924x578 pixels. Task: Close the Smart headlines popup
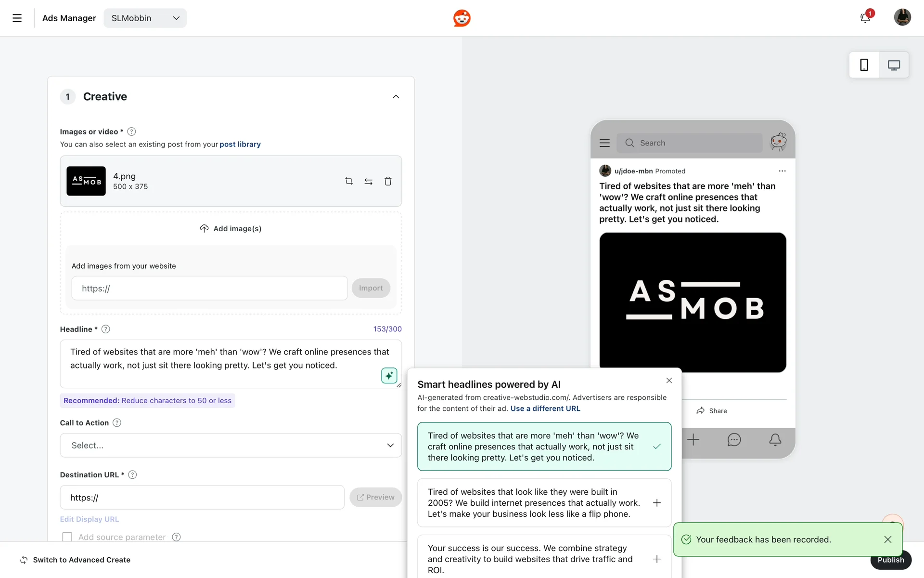[669, 381]
